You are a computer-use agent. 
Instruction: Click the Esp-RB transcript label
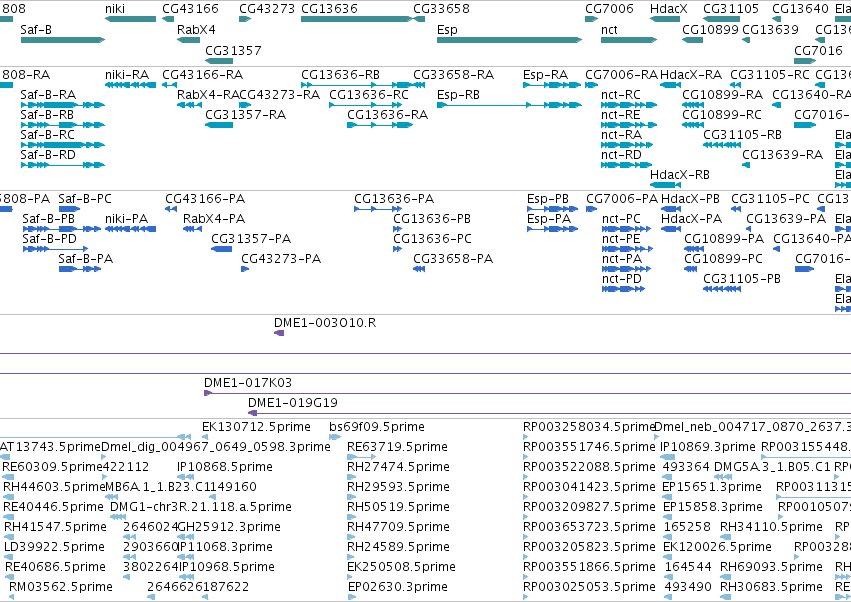458,95
